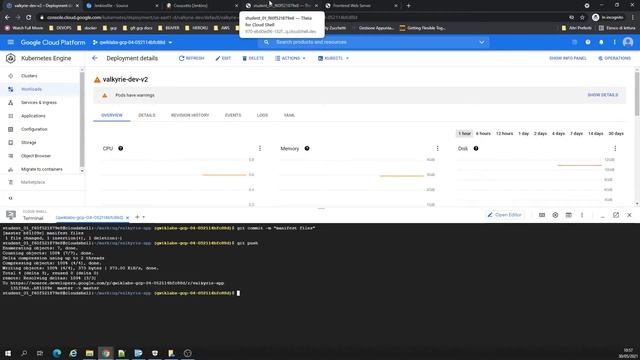
Task: Select the 6 hours time range
Action: (483, 133)
